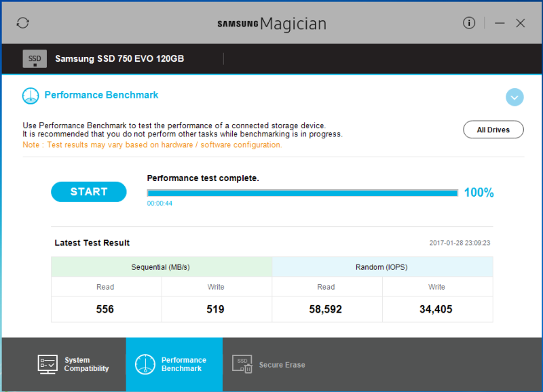
Task: Close the Samsung Magician window
Action: pos(520,23)
